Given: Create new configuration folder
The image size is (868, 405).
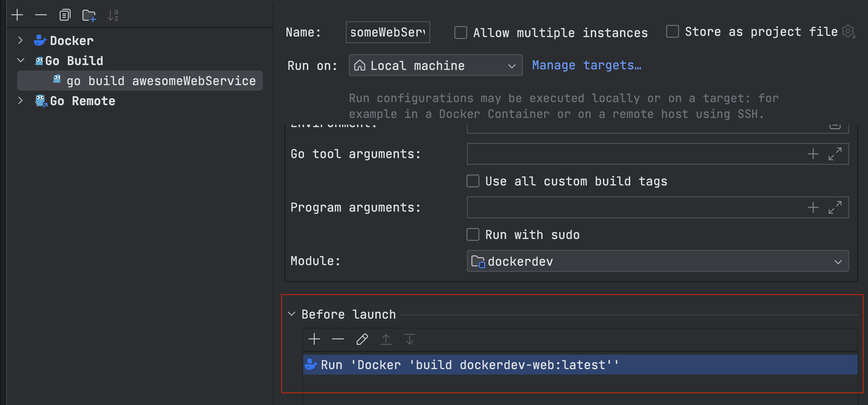Looking at the screenshot, I should coord(89,15).
